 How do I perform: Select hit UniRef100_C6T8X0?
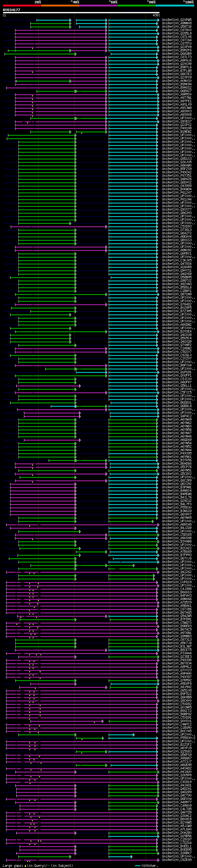click(x=176, y=30)
